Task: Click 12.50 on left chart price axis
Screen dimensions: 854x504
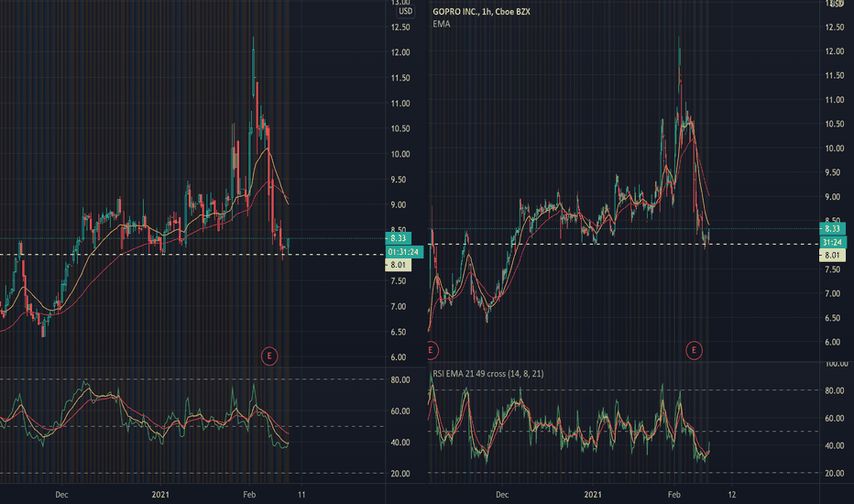Action: (400, 27)
